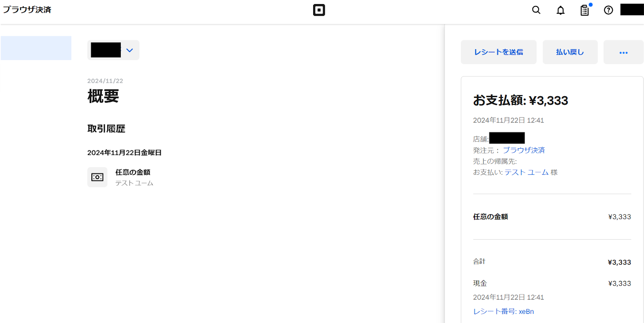644x323 pixels.
Task: Click the 現金 payment row in receipt
Action: (551, 284)
